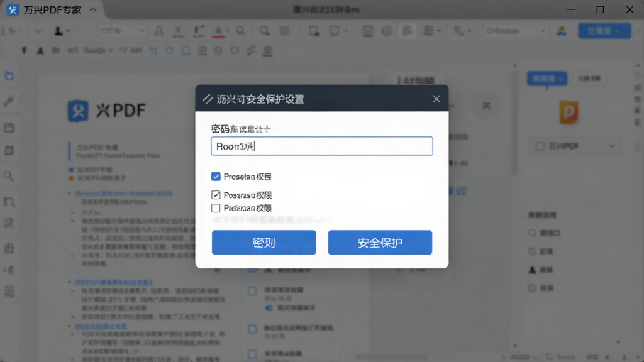Click the colorful multicolor icon in toolbar
The height and width of the screenshot is (362, 644).
click(562, 31)
